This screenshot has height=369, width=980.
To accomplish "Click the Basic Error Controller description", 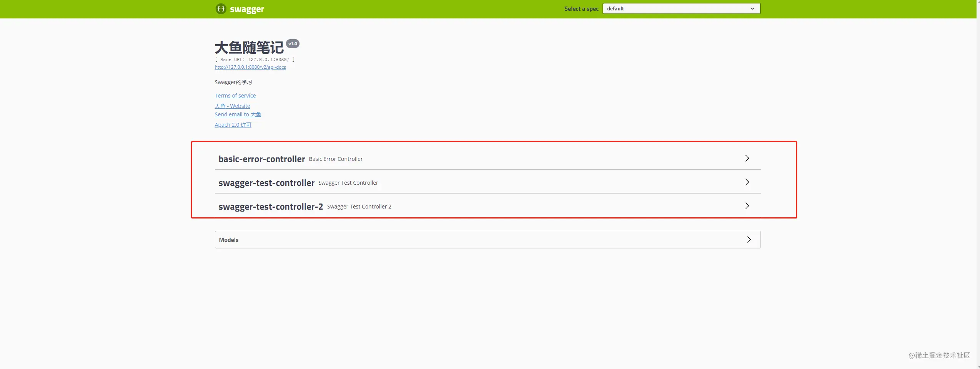I will click(x=336, y=159).
